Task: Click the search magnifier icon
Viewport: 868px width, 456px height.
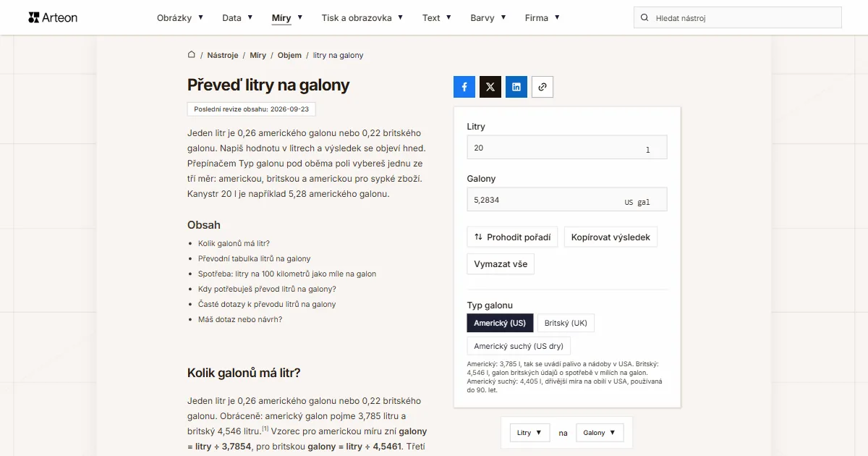Action: [644, 18]
